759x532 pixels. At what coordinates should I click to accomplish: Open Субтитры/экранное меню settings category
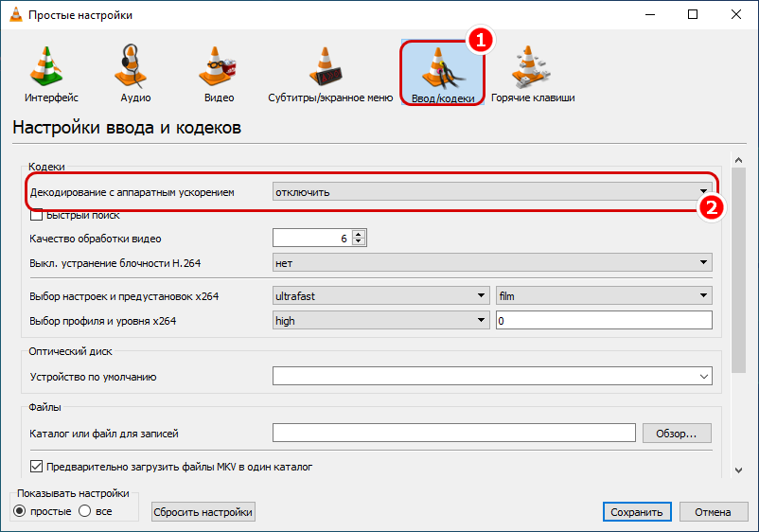pyautogui.click(x=330, y=74)
